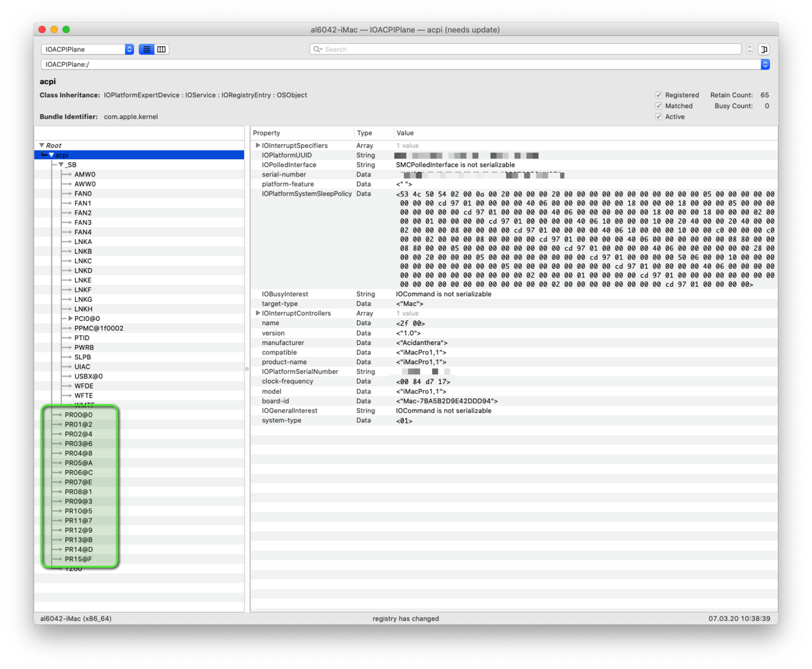Select the PR00@0 entry in the tree
The image size is (812, 669).
[x=79, y=415]
